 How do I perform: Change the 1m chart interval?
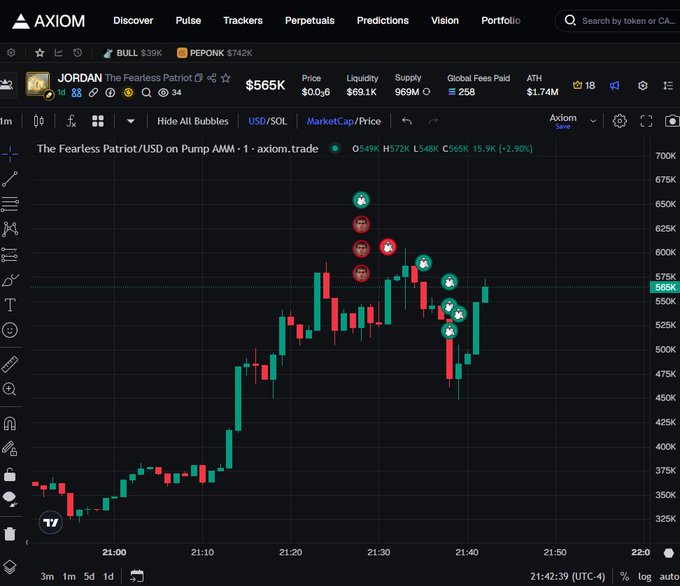(6, 121)
